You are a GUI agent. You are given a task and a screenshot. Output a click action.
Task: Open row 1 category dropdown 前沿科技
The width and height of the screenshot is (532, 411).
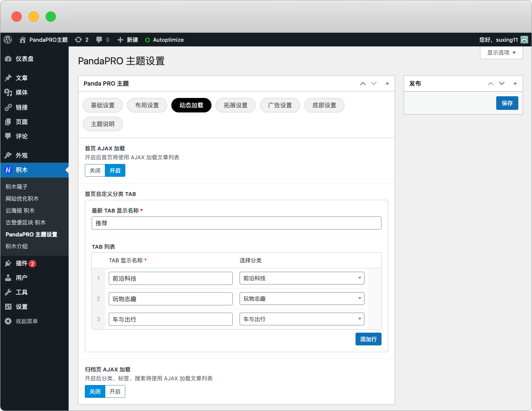tap(302, 278)
